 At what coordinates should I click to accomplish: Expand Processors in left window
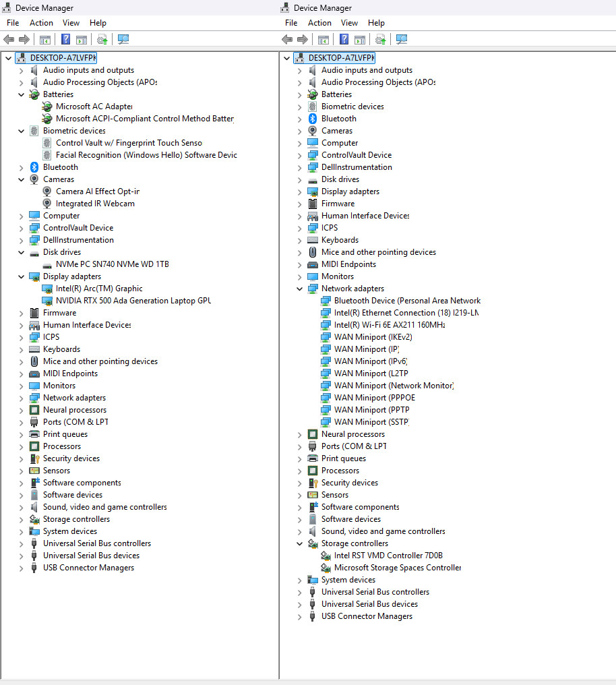pos(21,446)
